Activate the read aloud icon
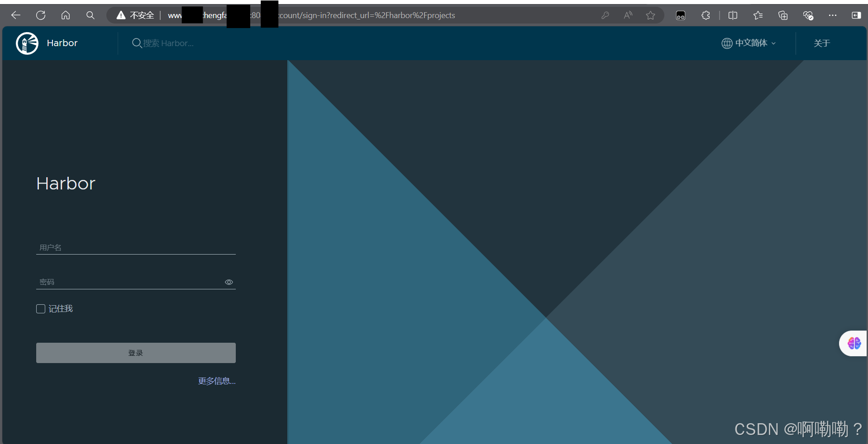This screenshot has height=444, width=868. (x=628, y=15)
